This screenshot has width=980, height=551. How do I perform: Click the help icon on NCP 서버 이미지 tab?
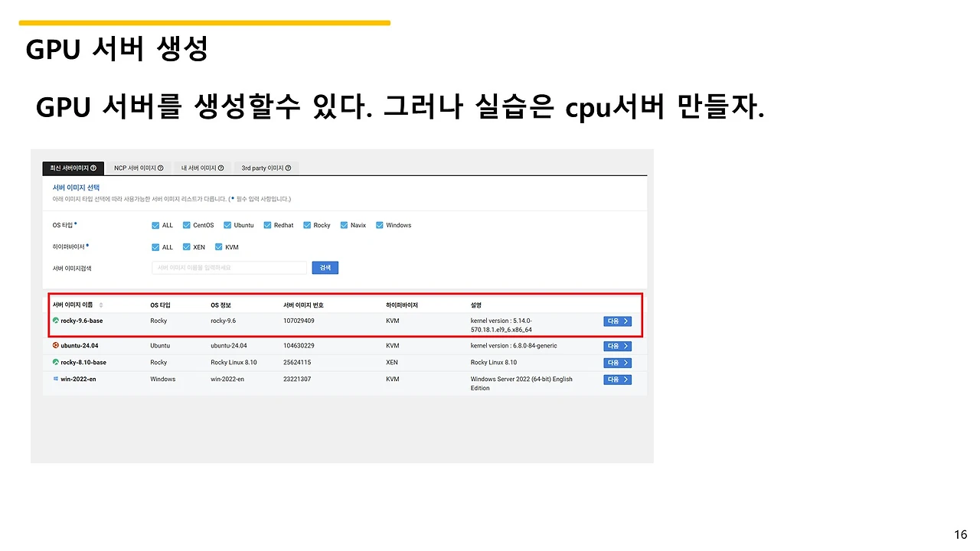[x=161, y=168]
